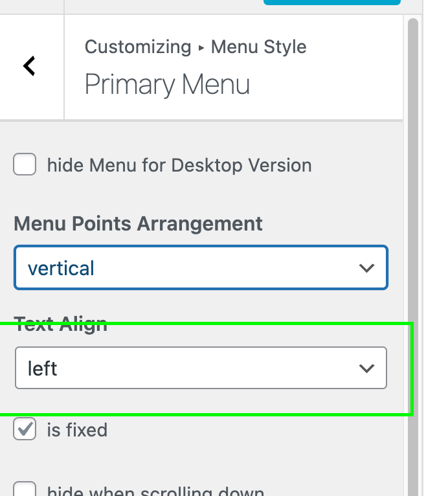The image size is (448, 496).
Task: Click the "is fixed" label text
Action: pos(77,430)
